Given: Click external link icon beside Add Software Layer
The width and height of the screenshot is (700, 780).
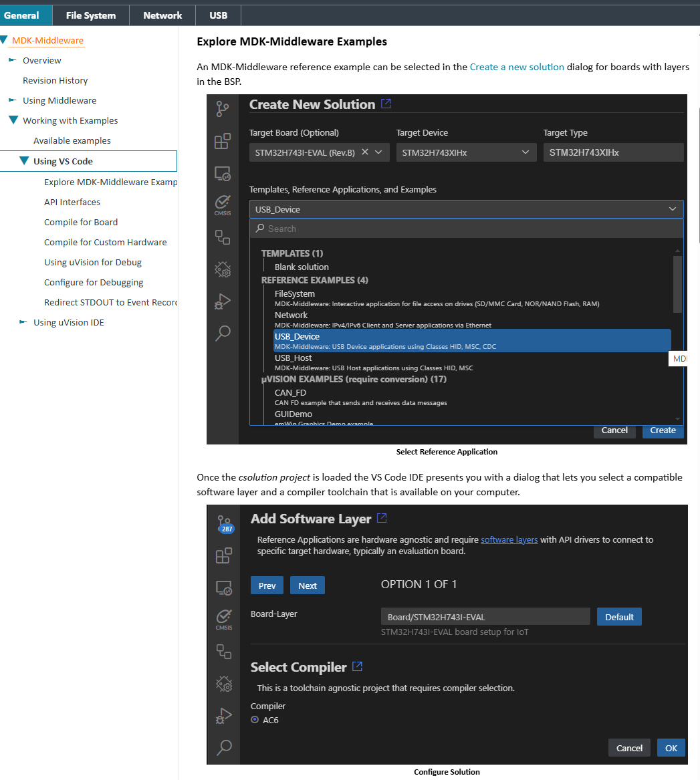Looking at the screenshot, I should coord(382,518).
